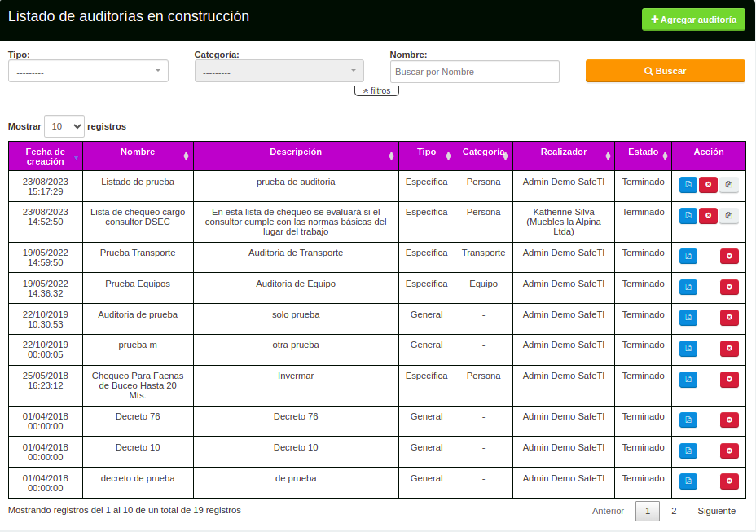Delete the prueba m audit
The height and width of the screenshot is (532, 756).
click(729, 348)
